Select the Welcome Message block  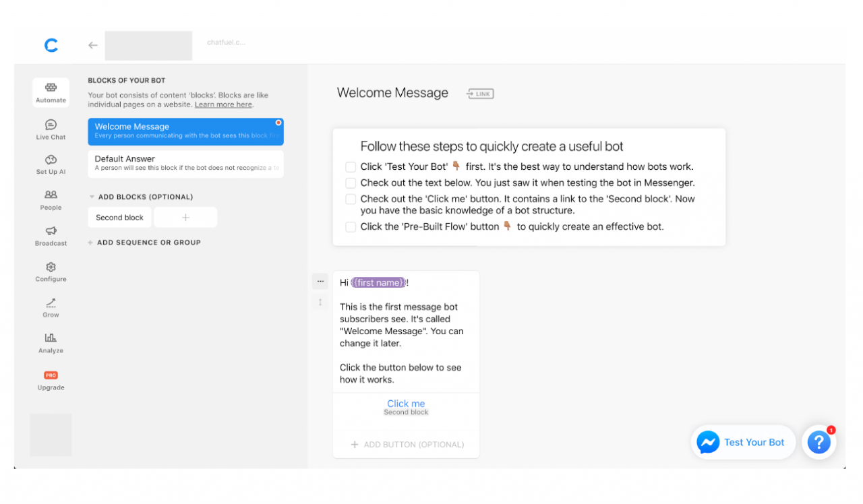tap(185, 131)
